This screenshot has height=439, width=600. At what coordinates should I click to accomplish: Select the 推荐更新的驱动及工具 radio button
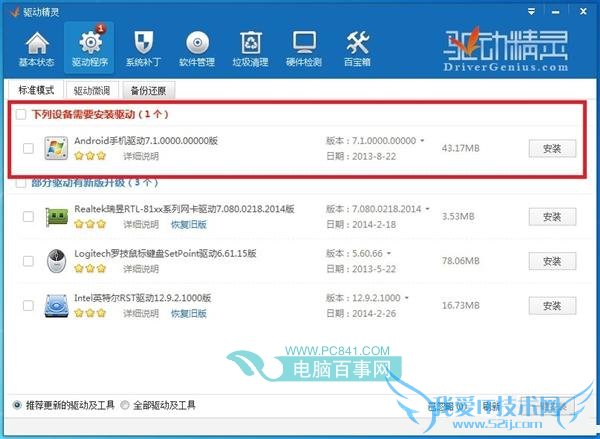point(17,405)
